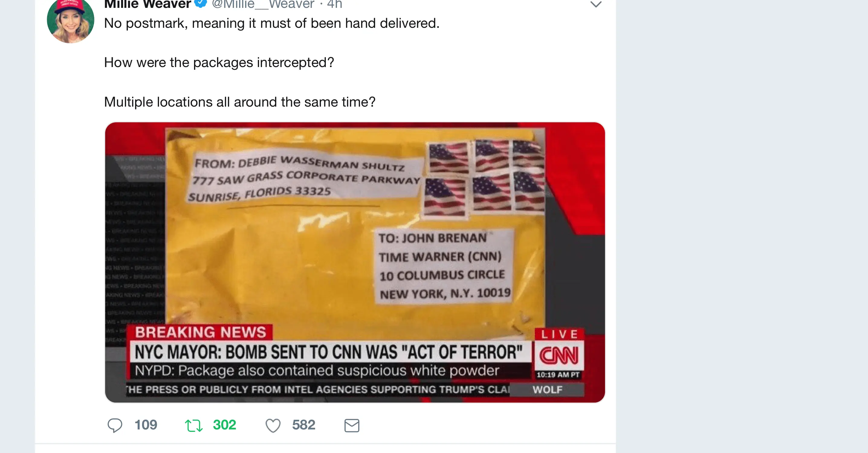Click the 582 likes count
Viewport: 868px width, 453px height.
pyautogui.click(x=304, y=425)
